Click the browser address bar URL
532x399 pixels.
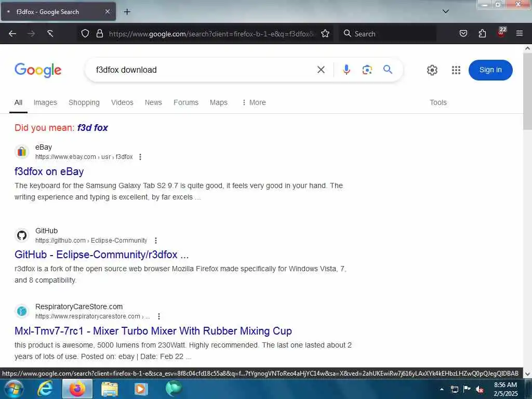coord(212,34)
